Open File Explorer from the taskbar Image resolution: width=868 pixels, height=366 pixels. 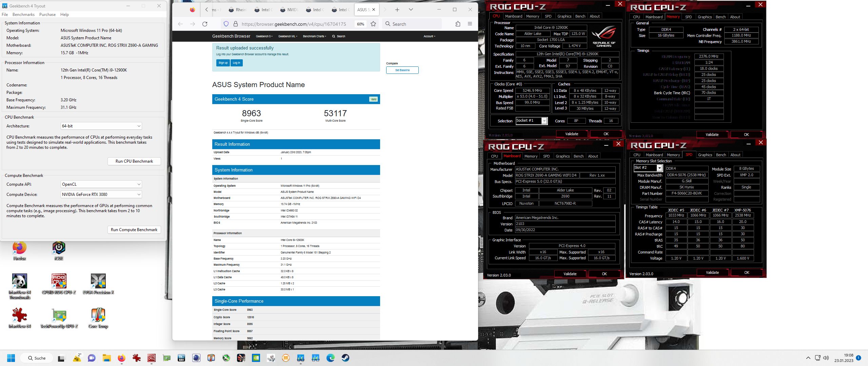tap(107, 358)
